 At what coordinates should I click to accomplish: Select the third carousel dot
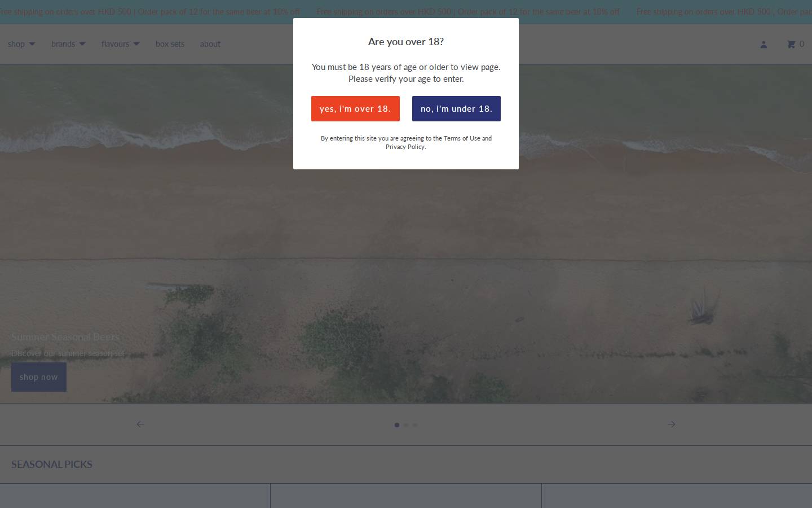click(415, 425)
